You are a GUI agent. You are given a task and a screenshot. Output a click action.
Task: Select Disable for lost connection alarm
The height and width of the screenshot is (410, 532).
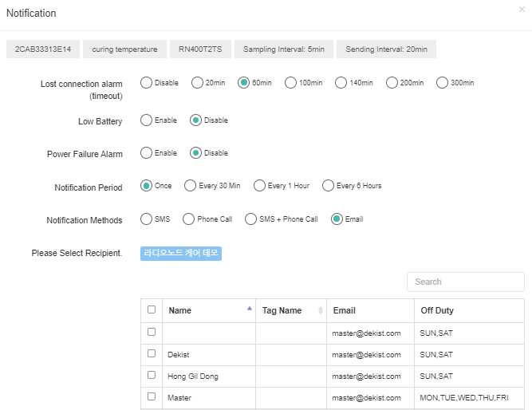pyautogui.click(x=146, y=82)
